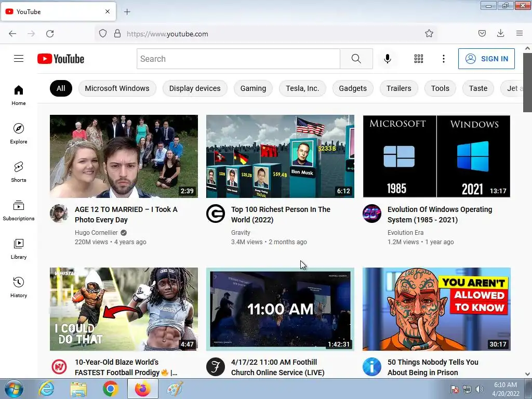Click inside the YouTube Search field
Image resolution: width=532 pixels, height=399 pixels.
click(238, 59)
